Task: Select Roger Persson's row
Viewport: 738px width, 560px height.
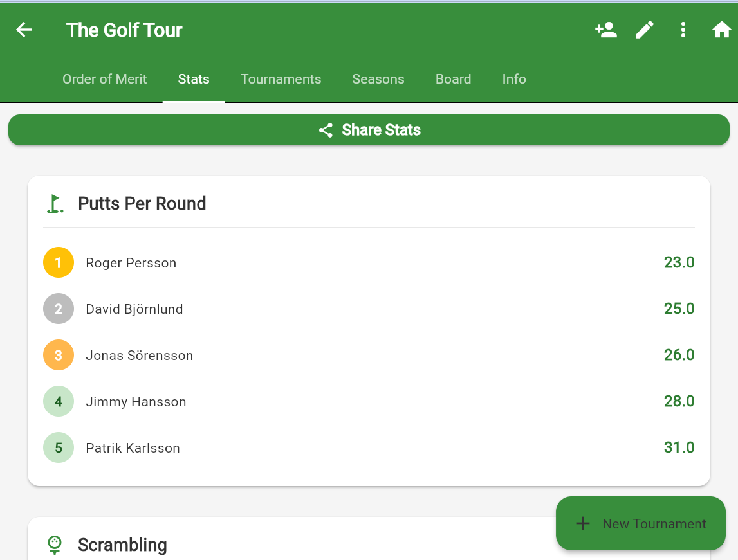Action: (x=369, y=263)
